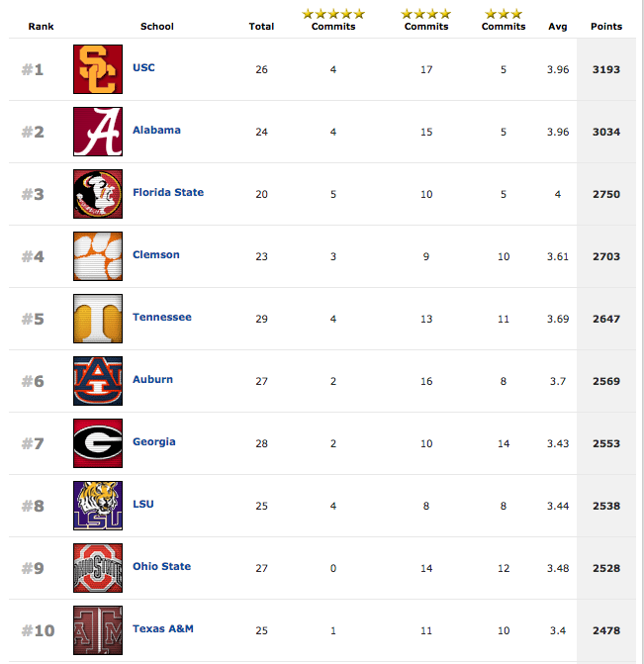Click the Total column header

pyautogui.click(x=261, y=27)
